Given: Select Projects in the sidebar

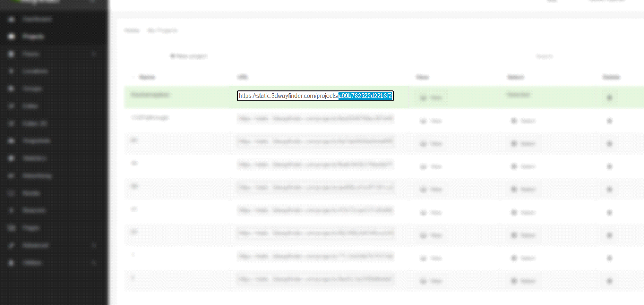Looking at the screenshot, I should [33, 36].
